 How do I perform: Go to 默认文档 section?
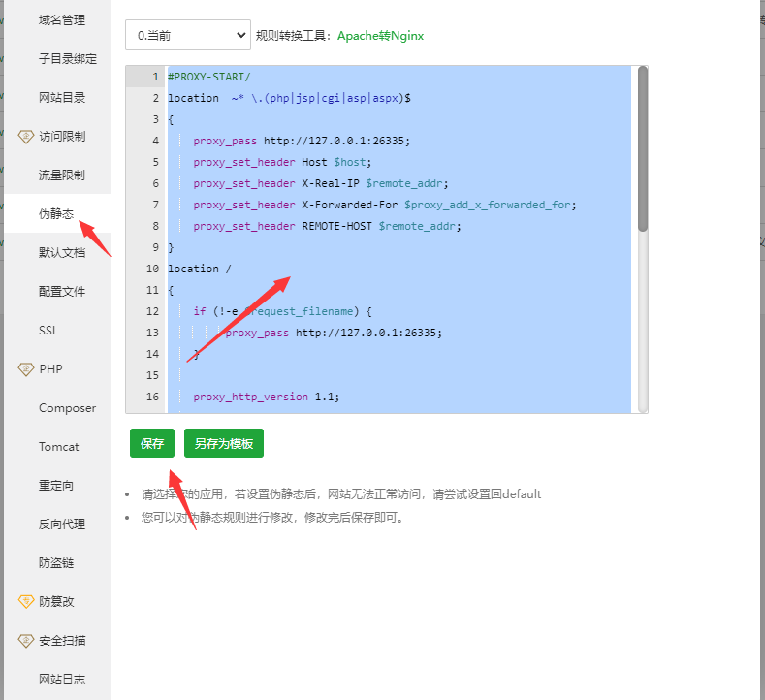click(62, 252)
